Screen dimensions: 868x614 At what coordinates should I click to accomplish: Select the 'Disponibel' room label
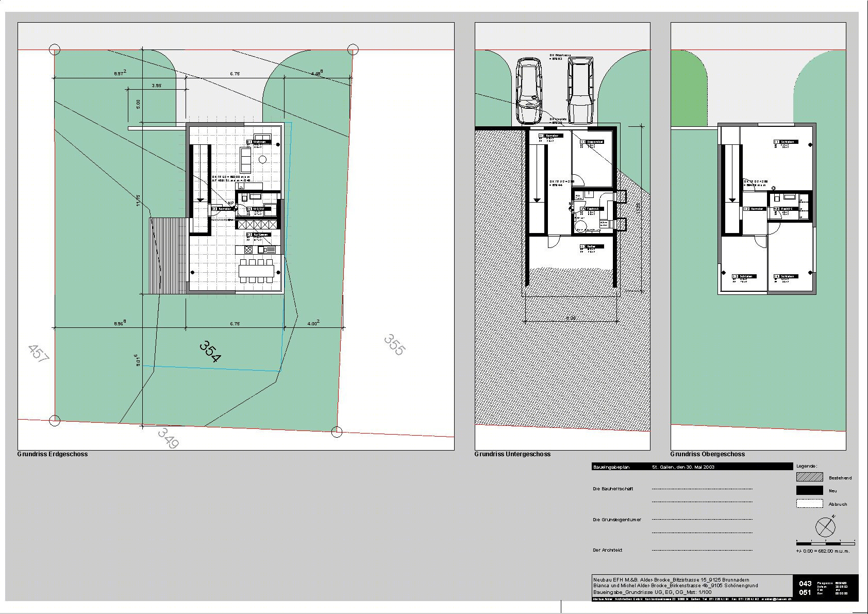pos(592,142)
